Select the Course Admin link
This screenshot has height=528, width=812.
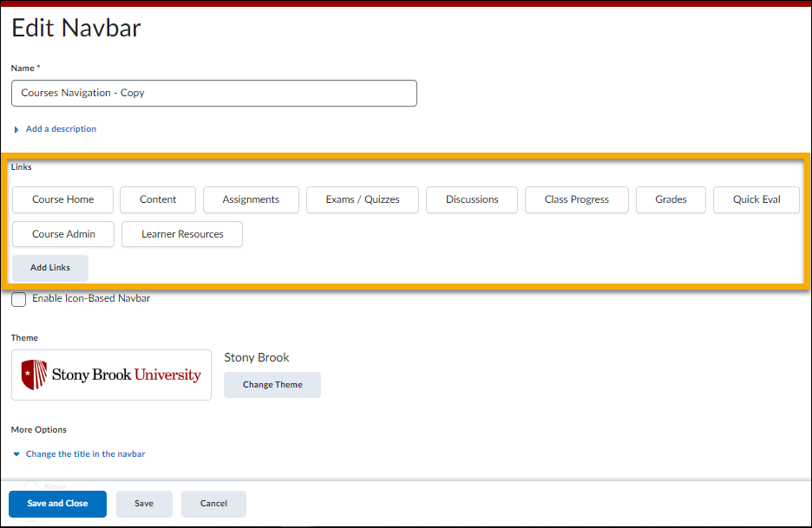pos(62,233)
